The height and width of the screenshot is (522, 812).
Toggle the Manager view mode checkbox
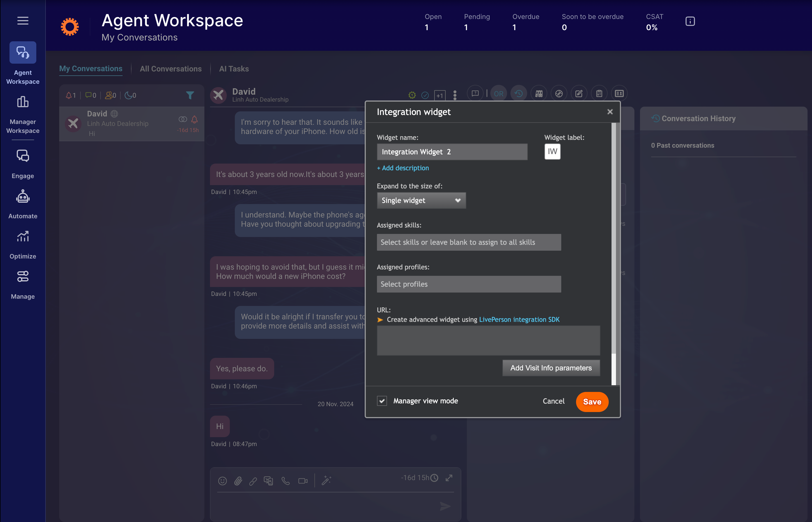click(x=382, y=401)
